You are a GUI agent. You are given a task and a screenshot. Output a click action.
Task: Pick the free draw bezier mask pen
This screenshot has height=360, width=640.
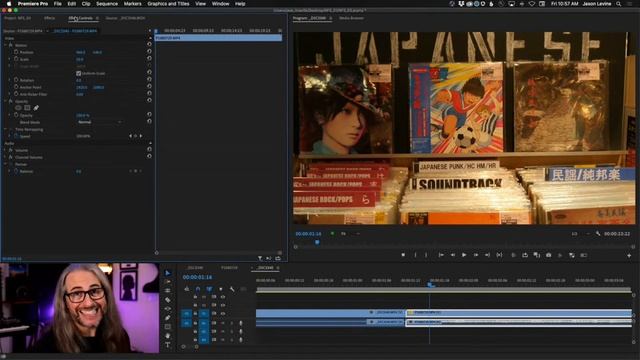pyautogui.click(x=36, y=108)
